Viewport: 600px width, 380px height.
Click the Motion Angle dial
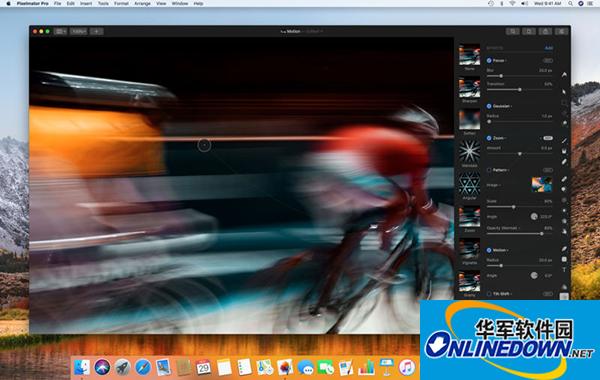534,276
